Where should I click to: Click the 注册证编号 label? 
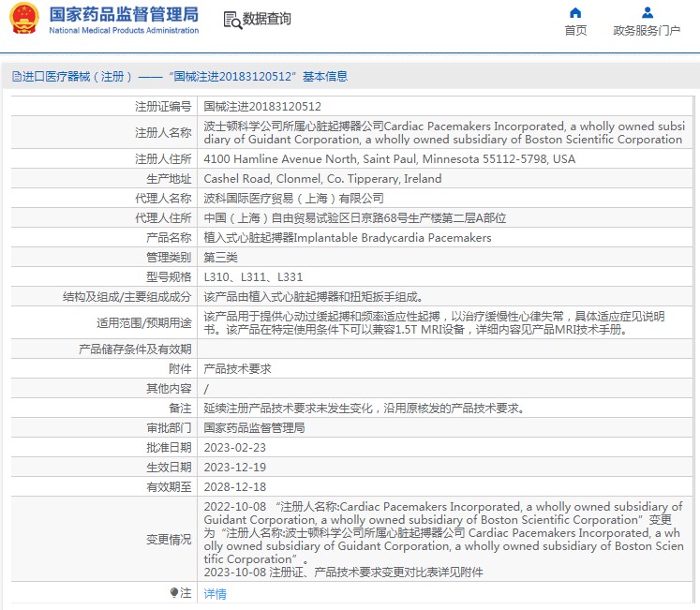click(163, 106)
